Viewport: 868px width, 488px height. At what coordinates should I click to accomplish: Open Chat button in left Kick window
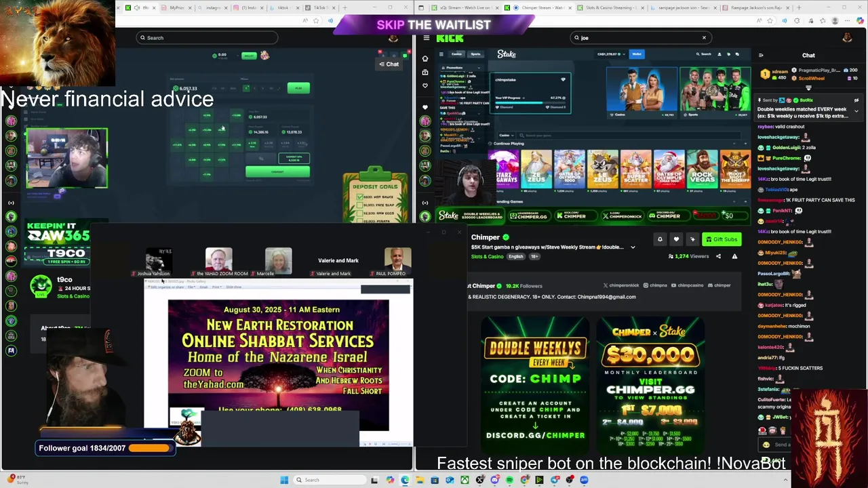point(389,64)
